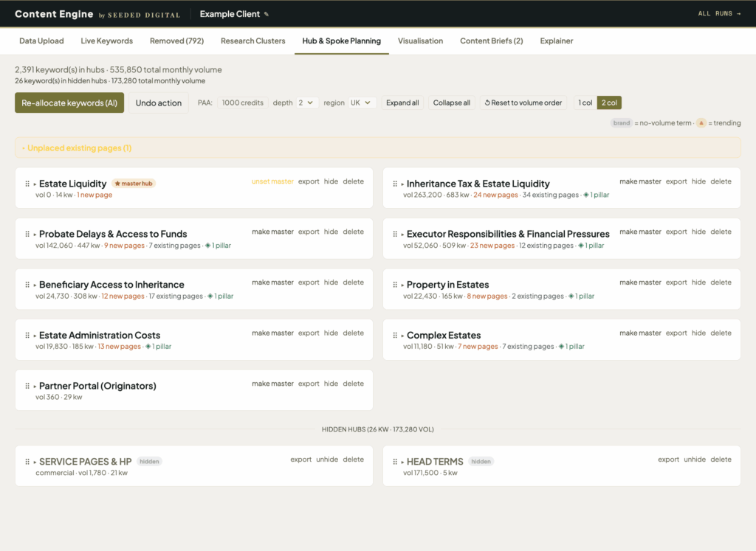Click '24 new pages' in Inheritance Tax hub
This screenshot has height=551, width=756.
495,195
